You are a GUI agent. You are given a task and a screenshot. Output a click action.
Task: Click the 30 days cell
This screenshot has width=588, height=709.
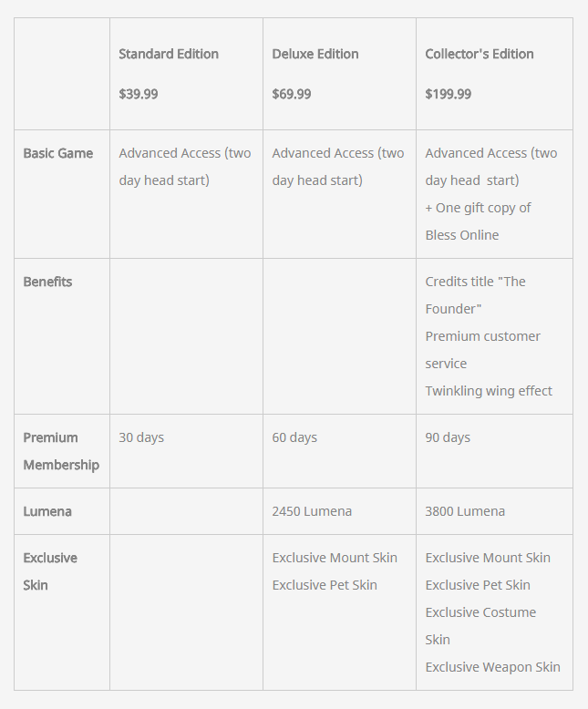[x=141, y=437]
